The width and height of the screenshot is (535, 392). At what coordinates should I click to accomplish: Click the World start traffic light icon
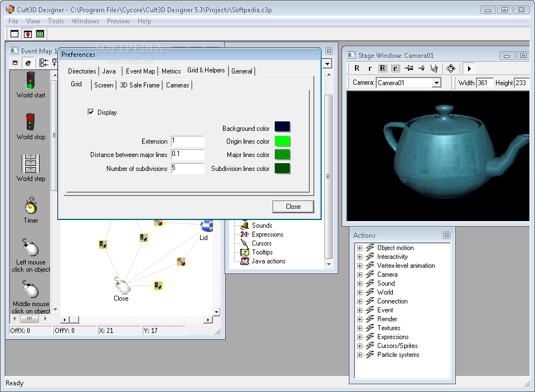point(31,80)
